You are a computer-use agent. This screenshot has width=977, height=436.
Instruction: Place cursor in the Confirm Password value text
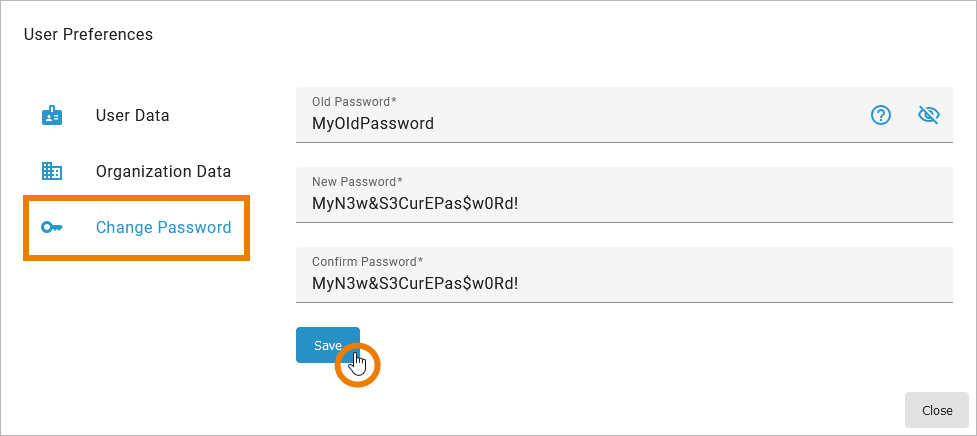click(415, 283)
